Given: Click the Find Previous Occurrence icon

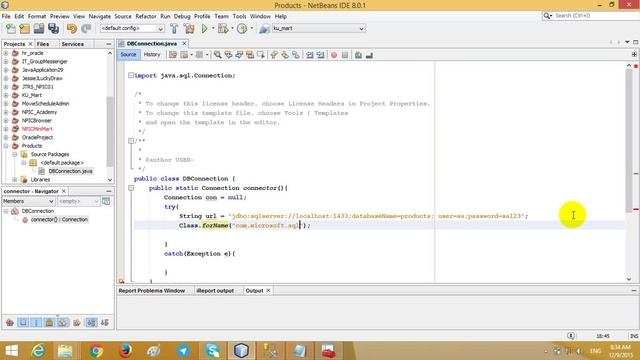Looking at the screenshot, I should (x=229, y=55).
